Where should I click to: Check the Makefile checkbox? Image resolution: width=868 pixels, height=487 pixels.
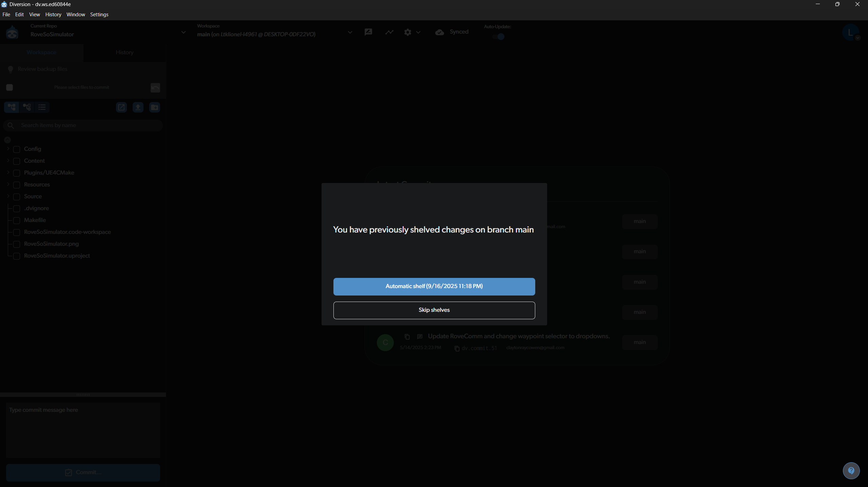(x=17, y=221)
